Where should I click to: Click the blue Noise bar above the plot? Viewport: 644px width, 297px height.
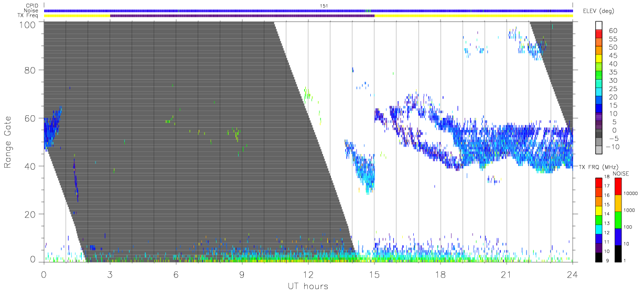coord(308,11)
